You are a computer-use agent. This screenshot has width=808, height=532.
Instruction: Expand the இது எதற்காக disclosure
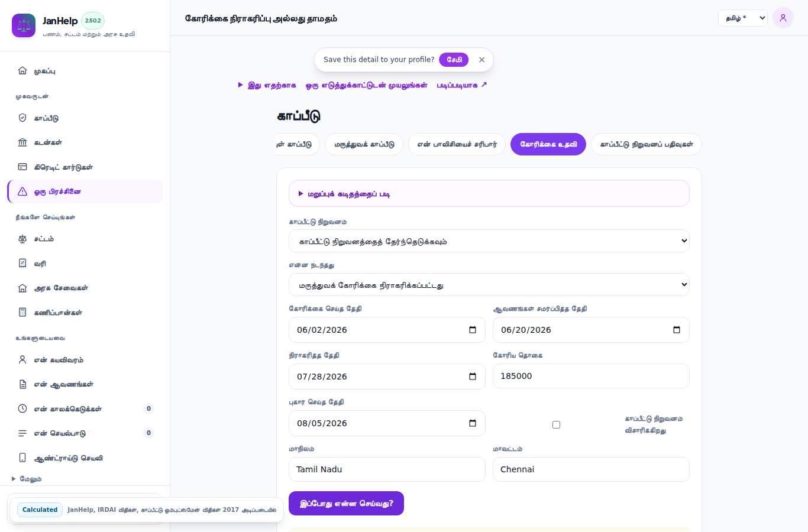click(x=267, y=85)
